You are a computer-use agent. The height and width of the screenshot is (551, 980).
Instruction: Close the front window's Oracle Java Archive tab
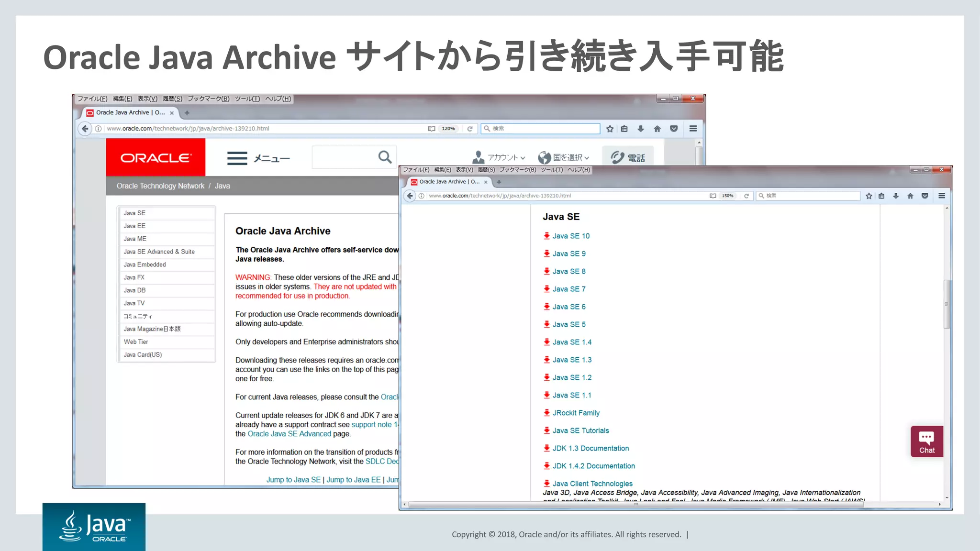tap(486, 182)
